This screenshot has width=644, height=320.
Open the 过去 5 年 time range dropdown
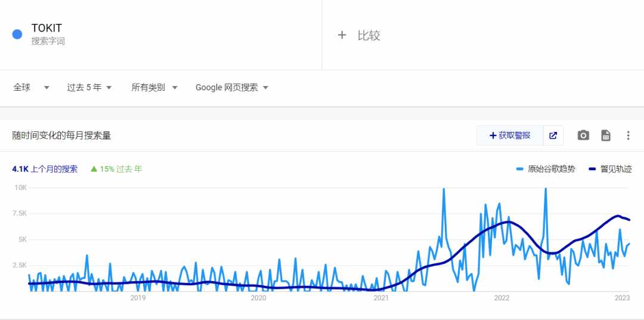tap(89, 87)
